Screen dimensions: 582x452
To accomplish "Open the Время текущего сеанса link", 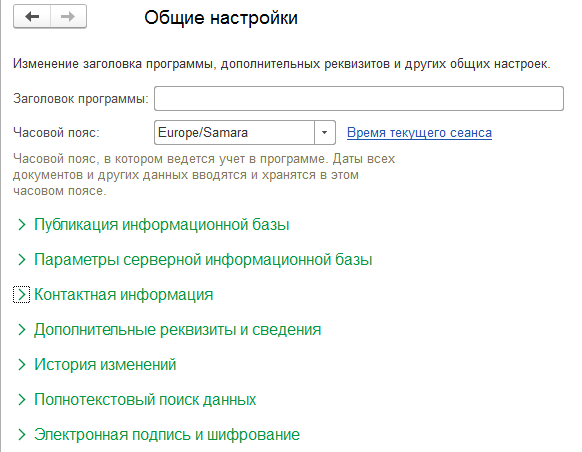I will 419,132.
